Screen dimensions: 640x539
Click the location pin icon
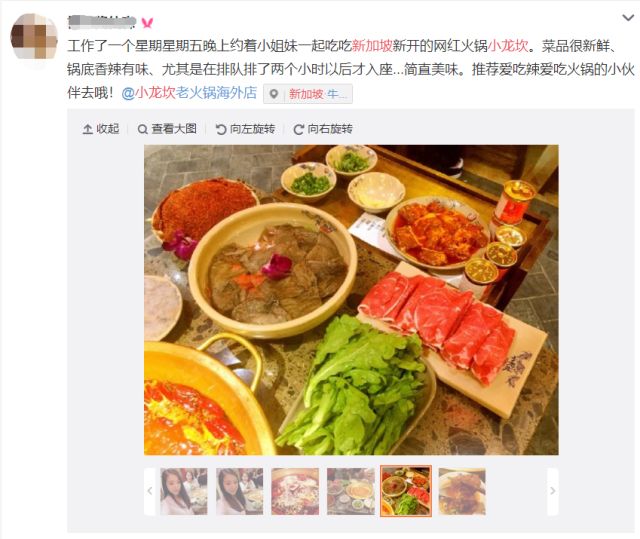[x=273, y=94]
